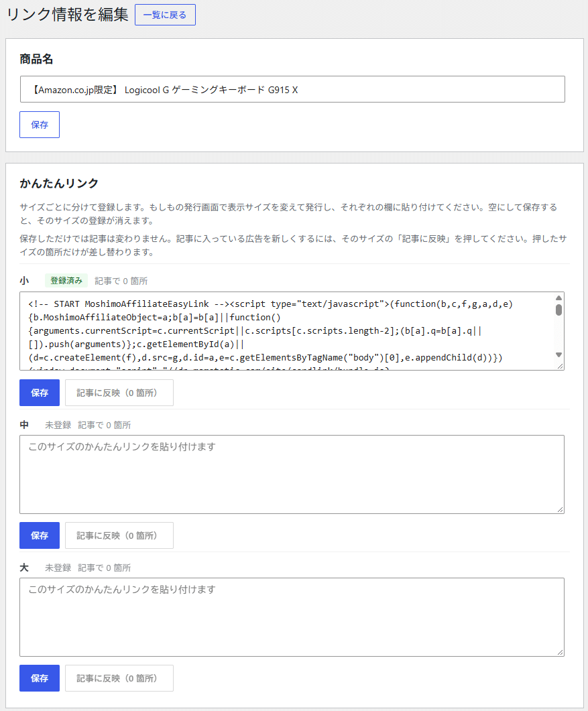This screenshot has height=711, width=588.
Task: Save the 中 size link
Action: coord(40,535)
